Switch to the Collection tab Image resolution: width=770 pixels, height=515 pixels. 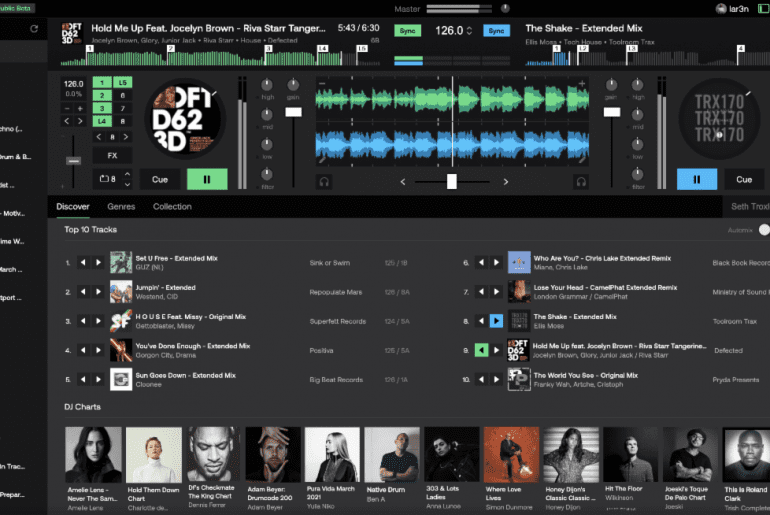pyautogui.click(x=172, y=207)
